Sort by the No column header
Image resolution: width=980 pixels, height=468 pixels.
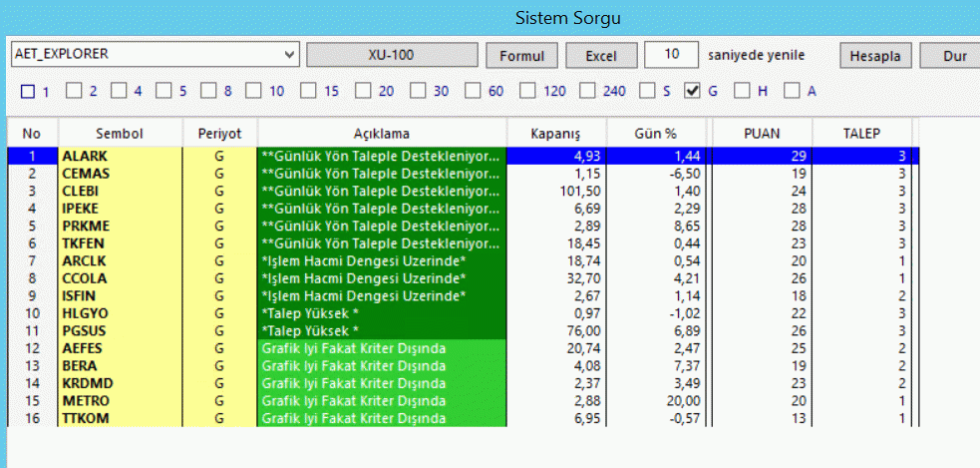coord(32,134)
